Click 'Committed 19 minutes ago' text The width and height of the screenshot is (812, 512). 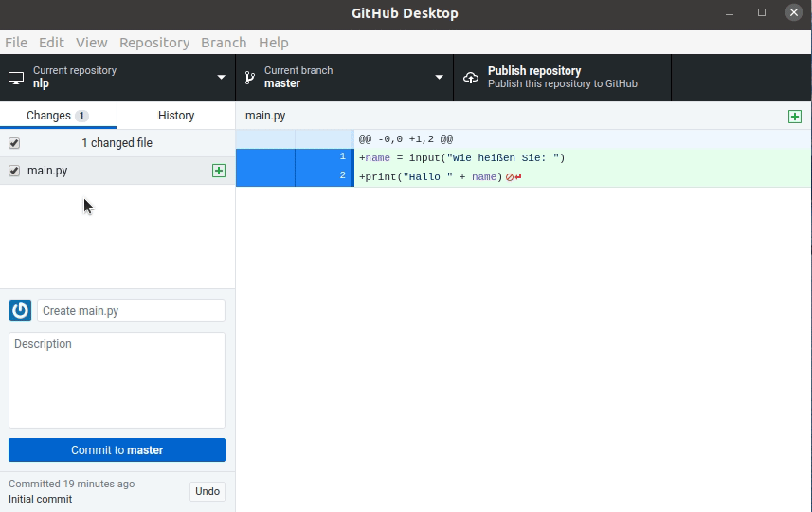coord(71,484)
